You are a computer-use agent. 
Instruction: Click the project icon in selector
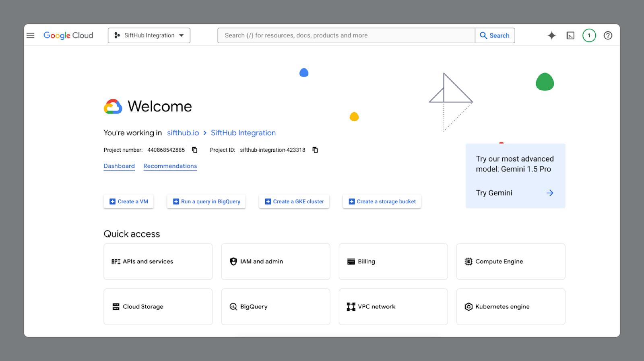tap(117, 35)
